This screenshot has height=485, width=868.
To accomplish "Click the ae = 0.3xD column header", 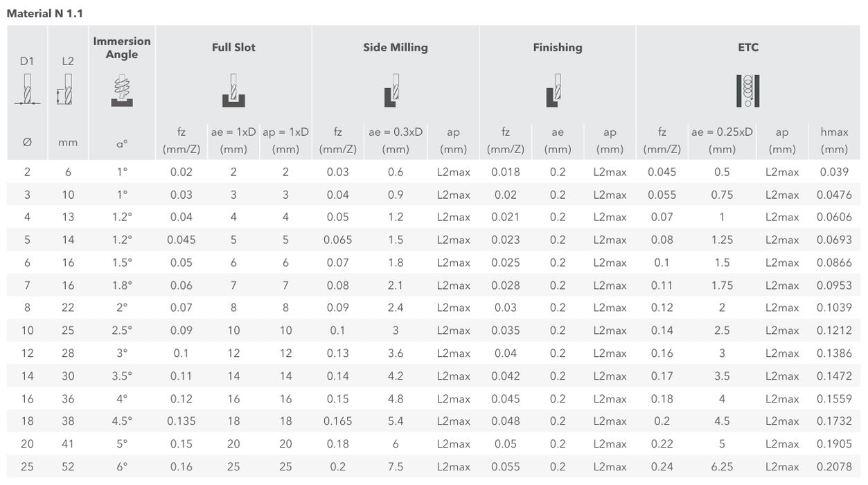I will (396, 140).
